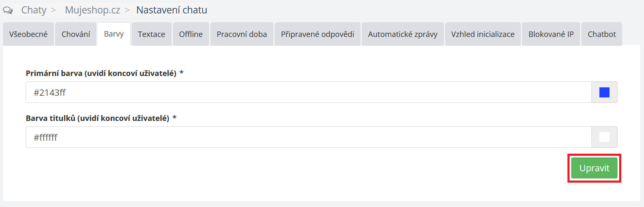Switch to the Blokované IP tab
Screen dimensions: 644x207
click(551, 34)
